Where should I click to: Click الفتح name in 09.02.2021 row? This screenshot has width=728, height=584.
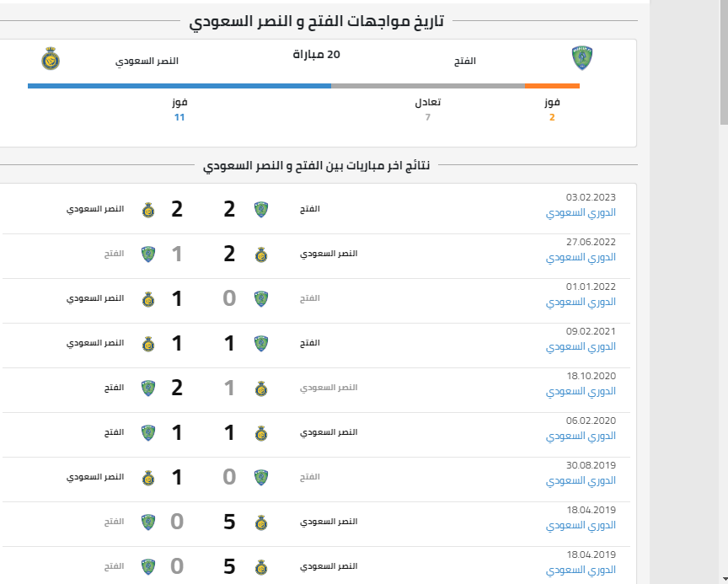pyautogui.click(x=310, y=343)
